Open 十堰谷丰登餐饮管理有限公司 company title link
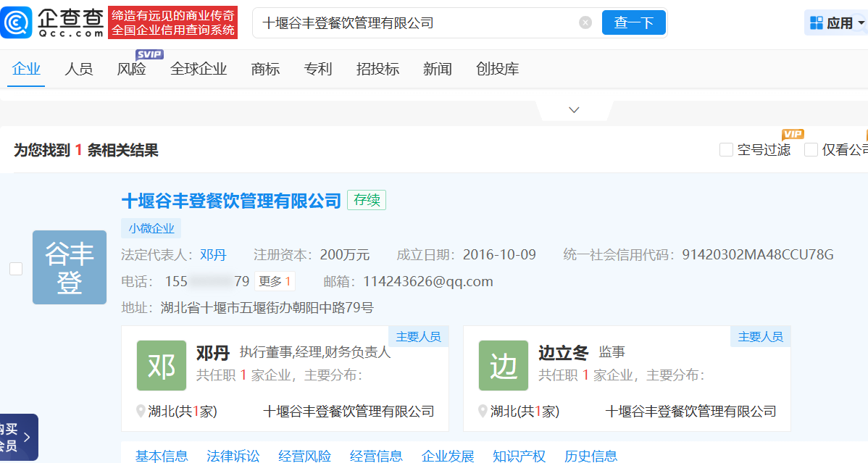Screen dimensions: 868x463 click(231, 201)
